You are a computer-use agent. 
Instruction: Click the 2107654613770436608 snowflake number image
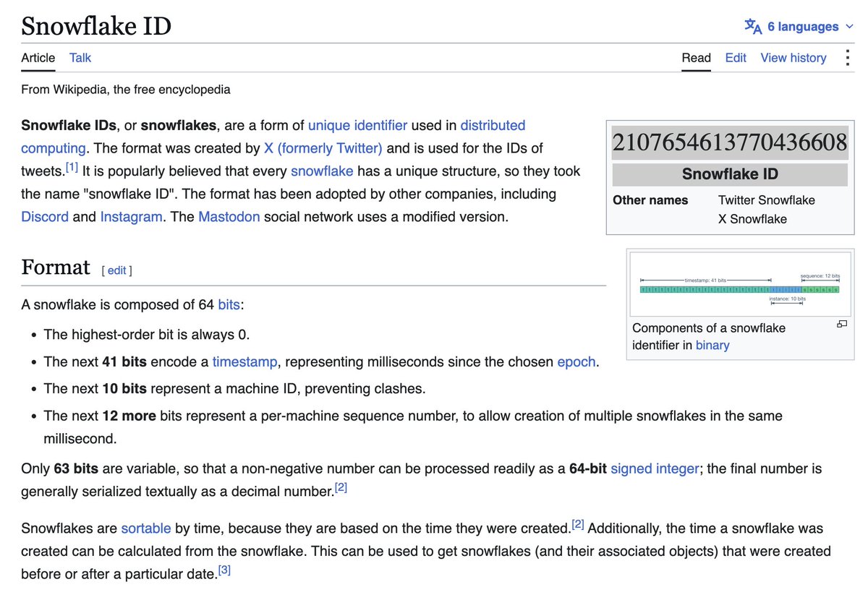point(730,142)
